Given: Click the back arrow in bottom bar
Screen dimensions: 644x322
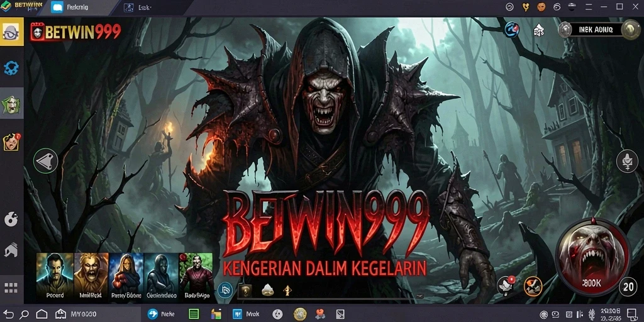Looking at the screenshot, I should [x=9, y=314].
